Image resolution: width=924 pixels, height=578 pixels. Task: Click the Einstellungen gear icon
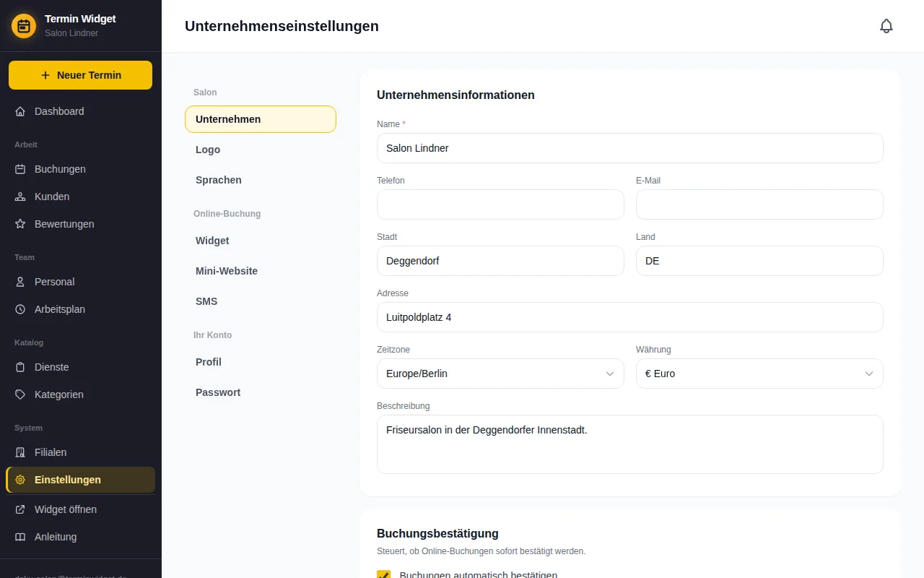tap(20, 480)
